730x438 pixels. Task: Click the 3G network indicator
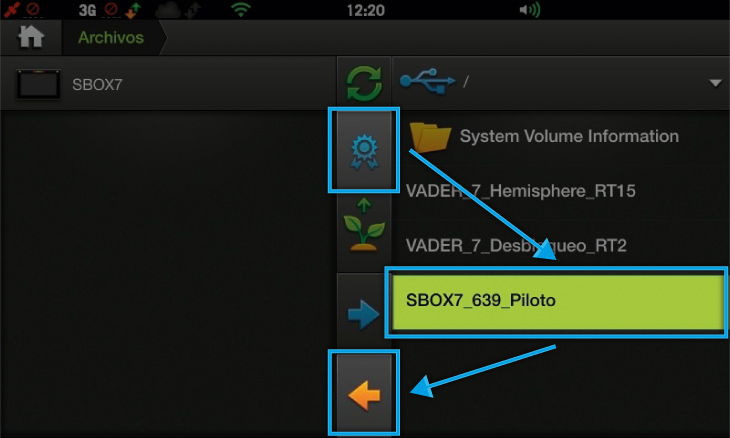pos(87,10)
